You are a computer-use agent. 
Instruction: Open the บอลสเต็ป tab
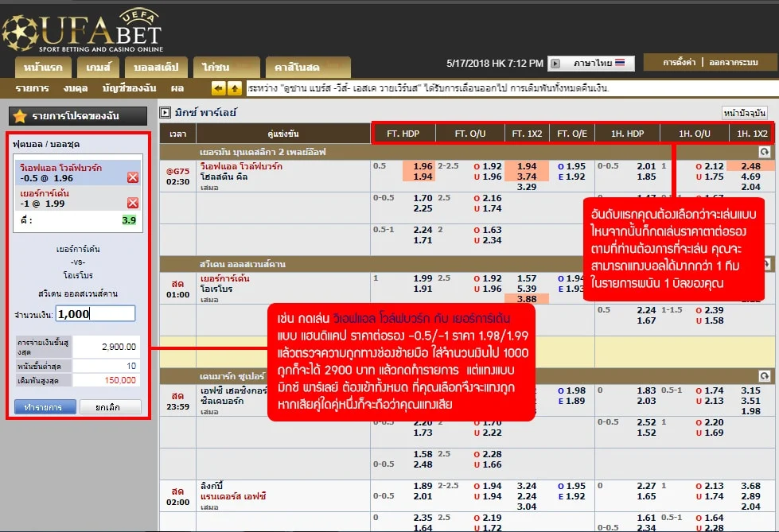156,67
